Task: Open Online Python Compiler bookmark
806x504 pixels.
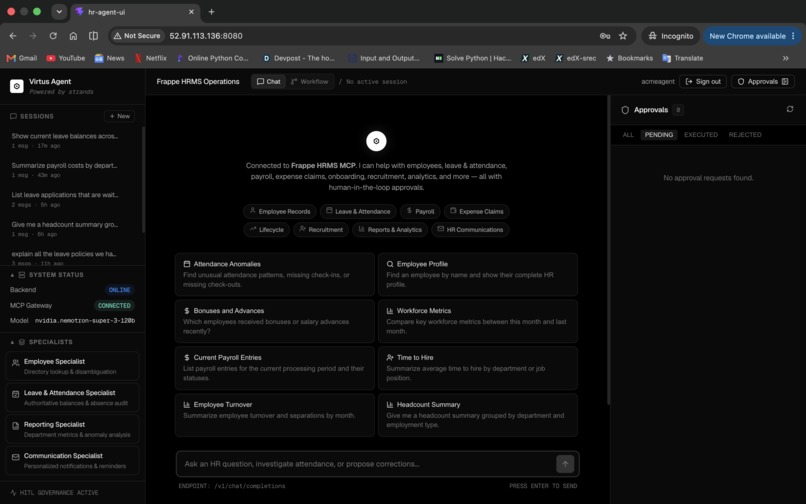Action: tap(212, 58)
